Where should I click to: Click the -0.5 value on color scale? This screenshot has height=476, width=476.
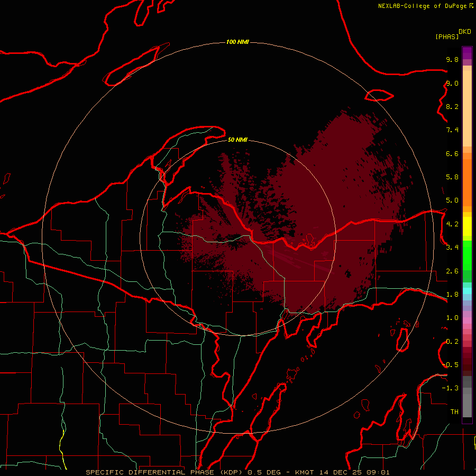click(450, 365)
